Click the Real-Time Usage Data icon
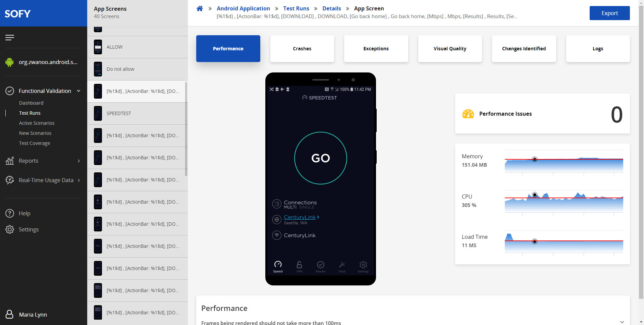The height and width of the screenshot is (325, 644). click(x=10, y=180)
